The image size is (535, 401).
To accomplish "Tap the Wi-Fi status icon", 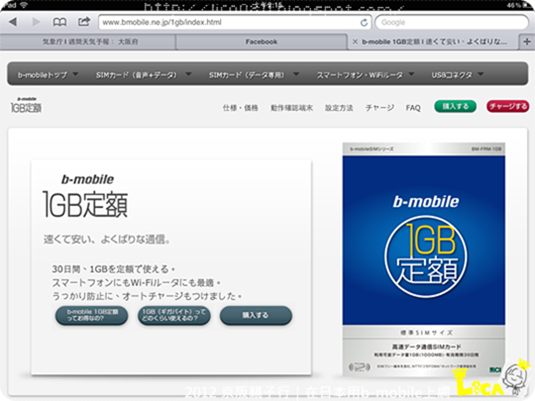I will 24,5.
